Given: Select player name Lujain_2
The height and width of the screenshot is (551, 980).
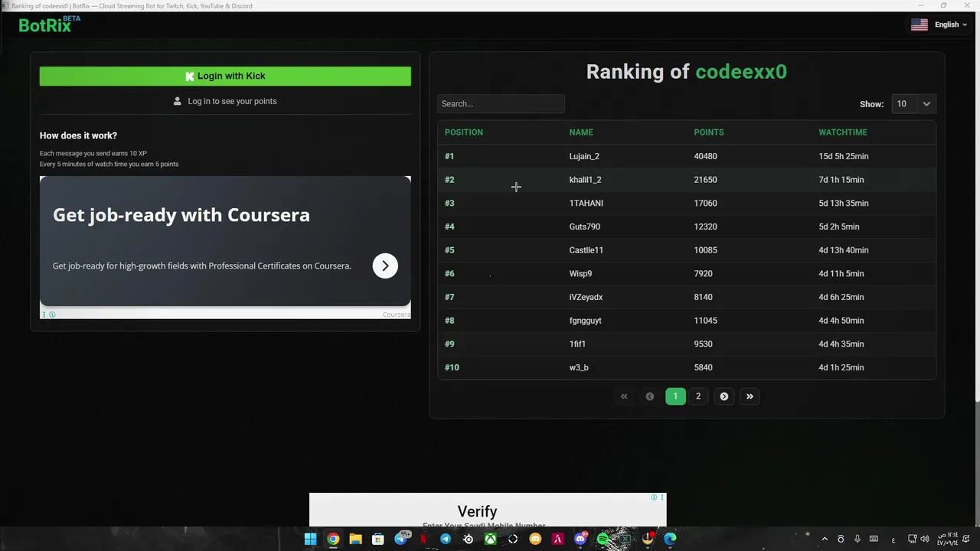Looking at the screenshot, I should 584,156.
